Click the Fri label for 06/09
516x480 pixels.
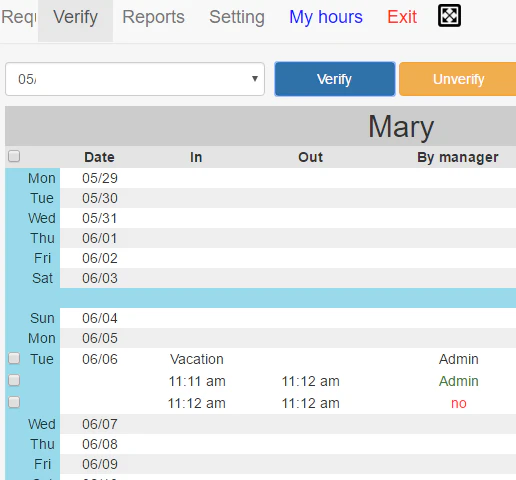pos(42,464)
